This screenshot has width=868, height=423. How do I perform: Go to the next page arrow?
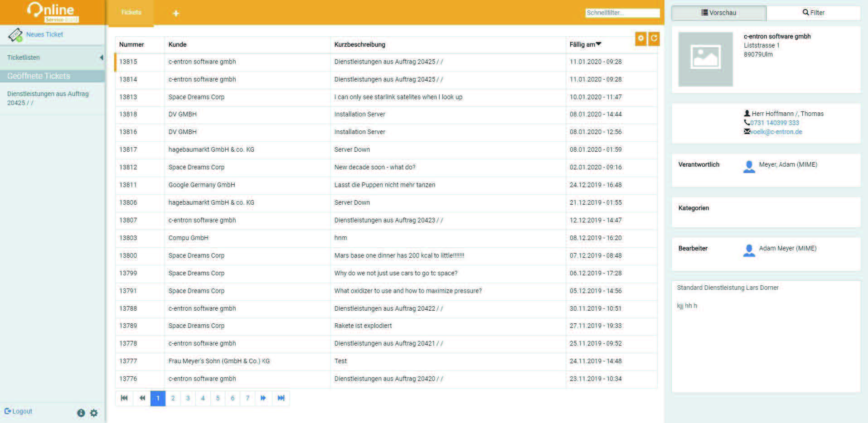coord(263,398)
